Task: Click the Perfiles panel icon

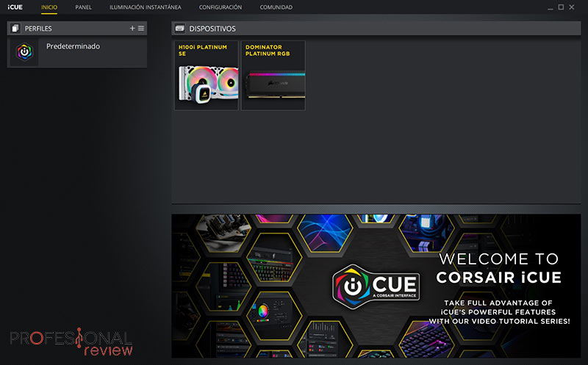Action: pyautogui.click(x=15, y=28)
